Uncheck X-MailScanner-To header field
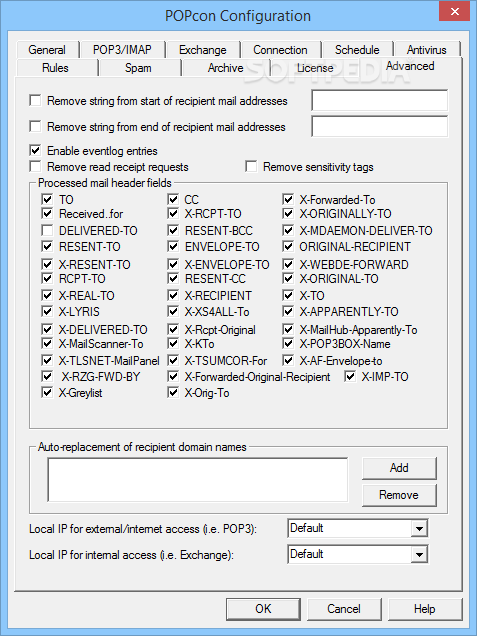Screen dimensions: 477x636 47,344
